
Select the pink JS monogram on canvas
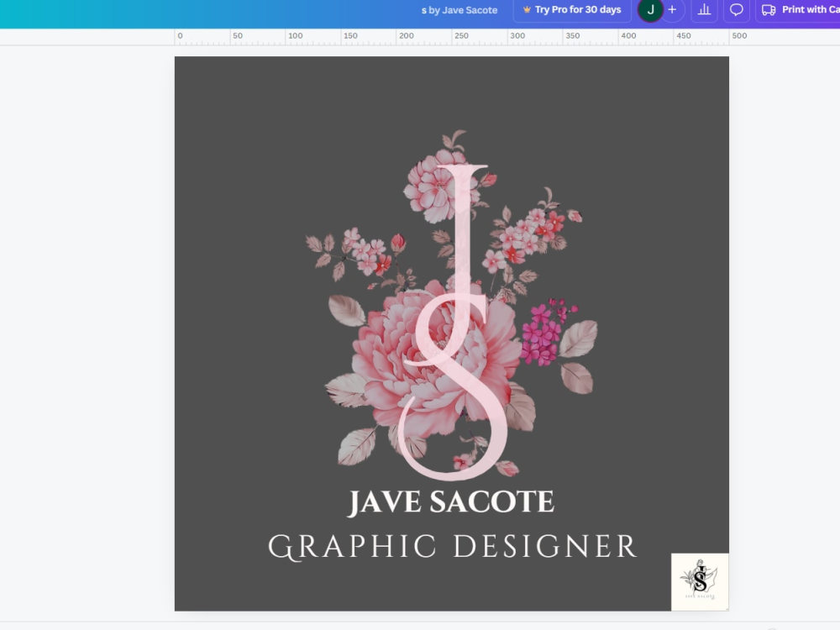[454, 322]
